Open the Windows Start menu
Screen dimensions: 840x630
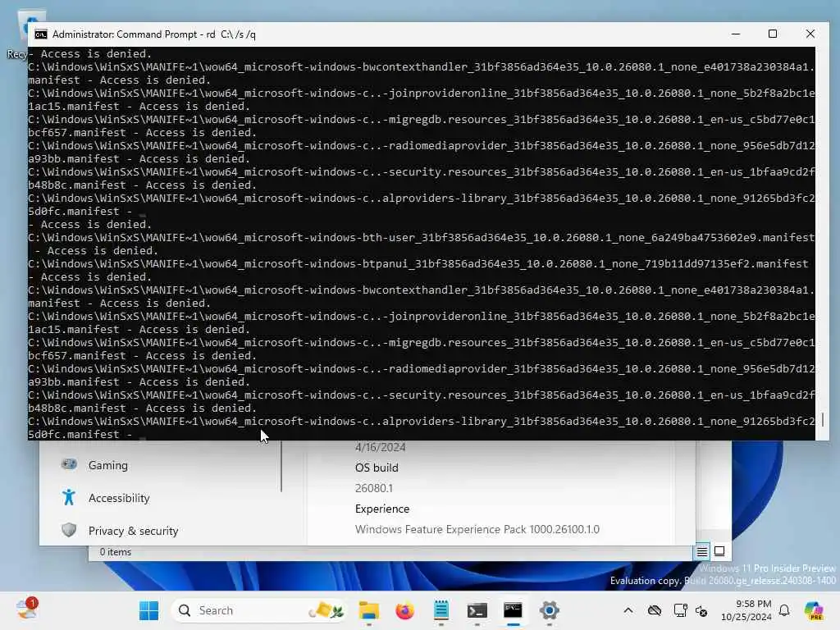pyautogui.click(x=148, y=610)
